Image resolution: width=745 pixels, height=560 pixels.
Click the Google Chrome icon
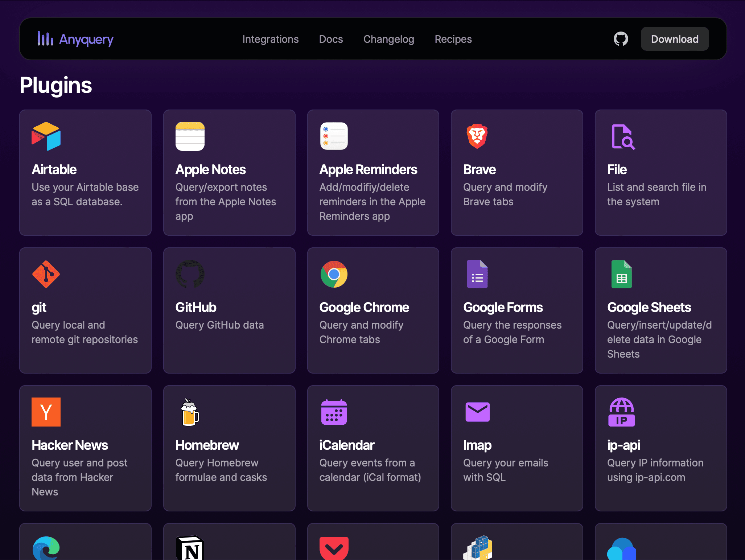(334, 274)
